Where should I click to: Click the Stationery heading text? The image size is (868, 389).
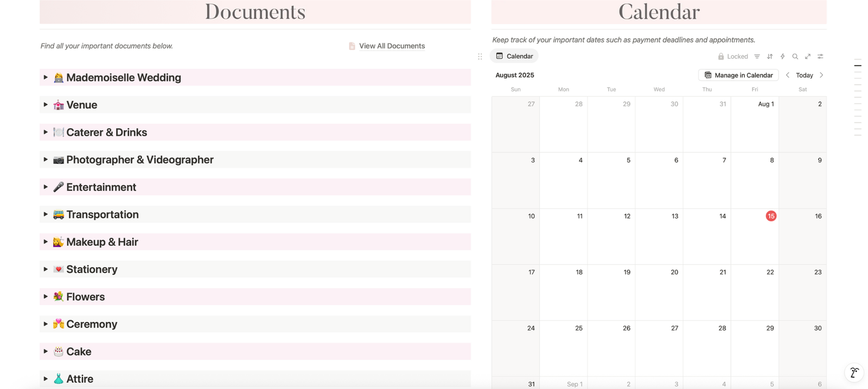tap(92, 269)
